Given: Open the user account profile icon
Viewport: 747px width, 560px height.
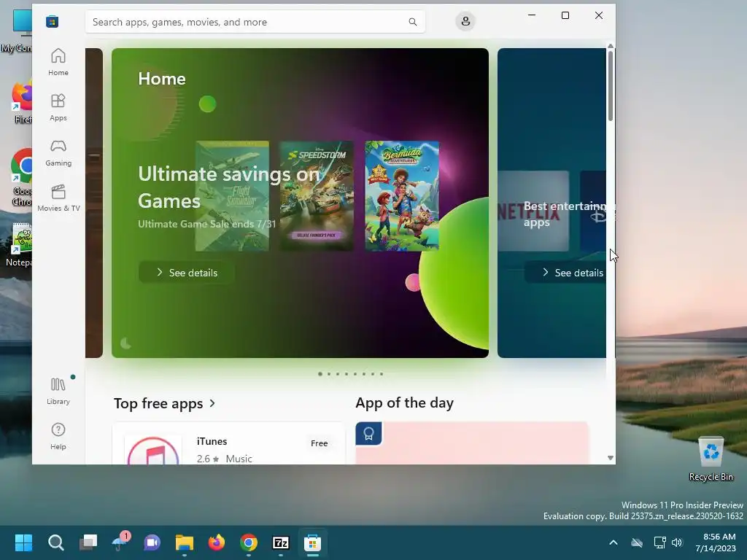Looking at the screenshot, I should pyautogui.click(x=465, y=21).
